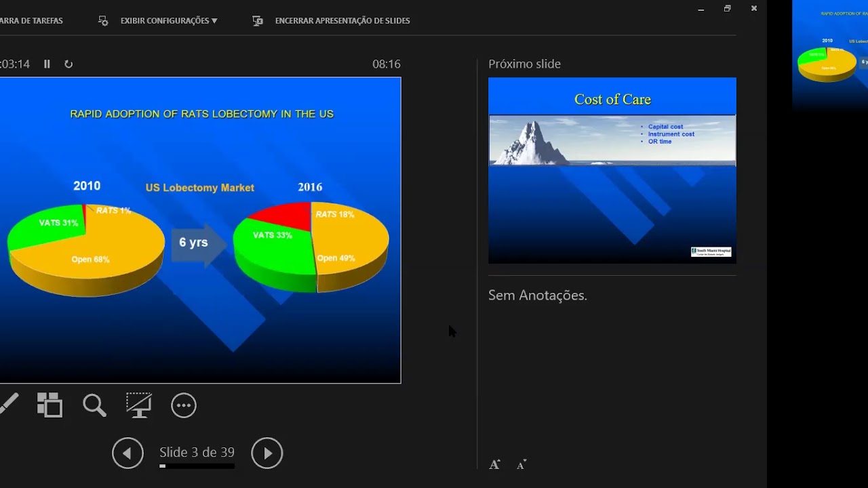Screen dimensions: 868x488
Task: Click Encerrar Apresentação de Slides
Action: click(x=342, y=20)
